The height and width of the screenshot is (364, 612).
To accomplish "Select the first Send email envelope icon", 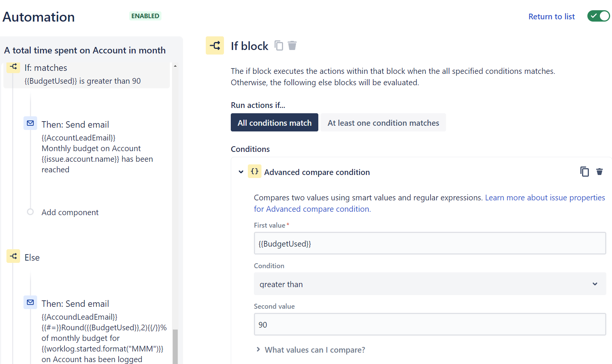I will (x=30, y=123).
